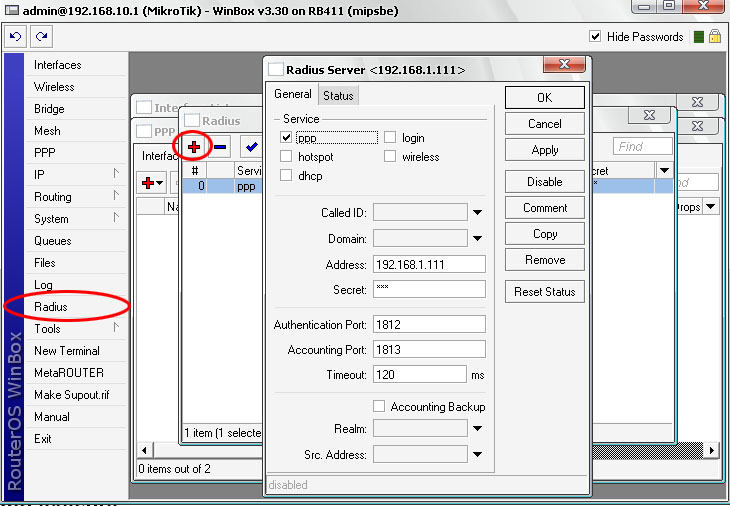Click the Remove button
The height and width of the screenshot is (506, 730).
click(545, 260)
